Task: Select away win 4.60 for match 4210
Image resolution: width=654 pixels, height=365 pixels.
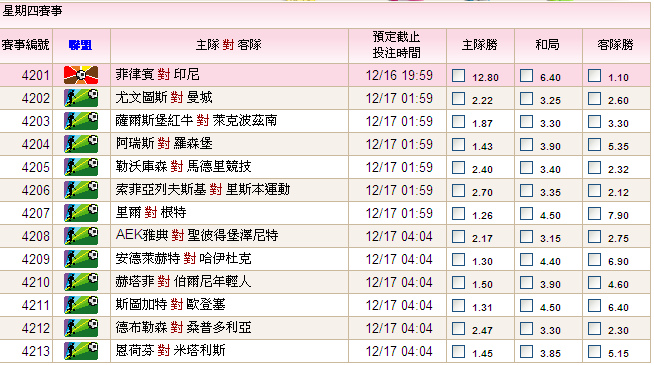Action: 594,282
